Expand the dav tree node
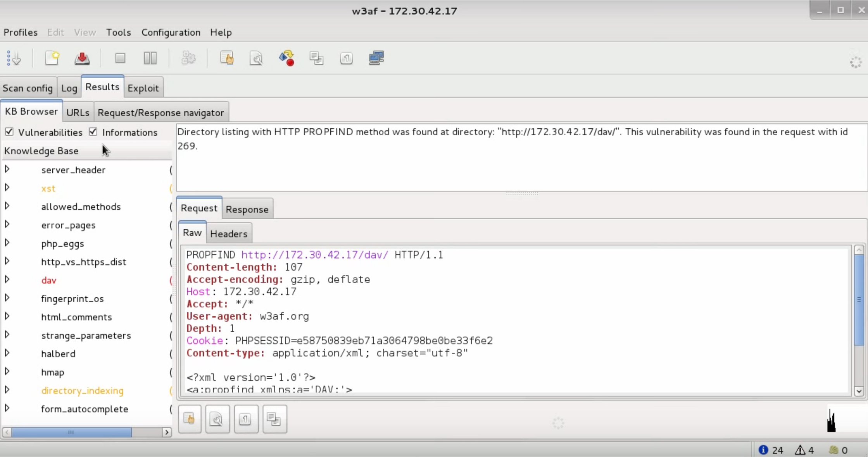 tap(7, 279)
